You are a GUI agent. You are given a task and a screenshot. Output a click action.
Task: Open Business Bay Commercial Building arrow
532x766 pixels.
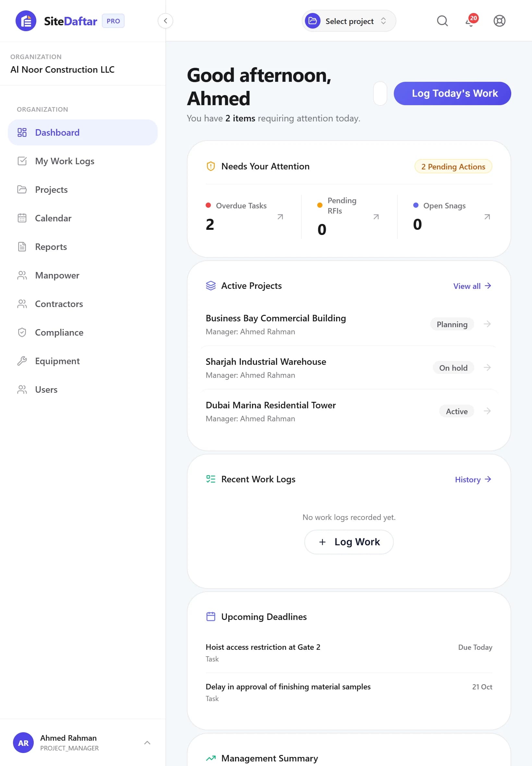click(487, 324)
